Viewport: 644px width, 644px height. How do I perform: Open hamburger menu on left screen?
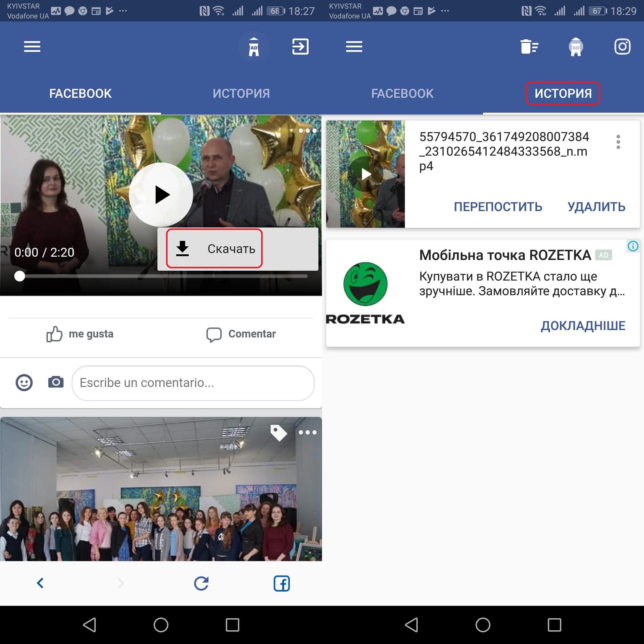click(32, 47)
